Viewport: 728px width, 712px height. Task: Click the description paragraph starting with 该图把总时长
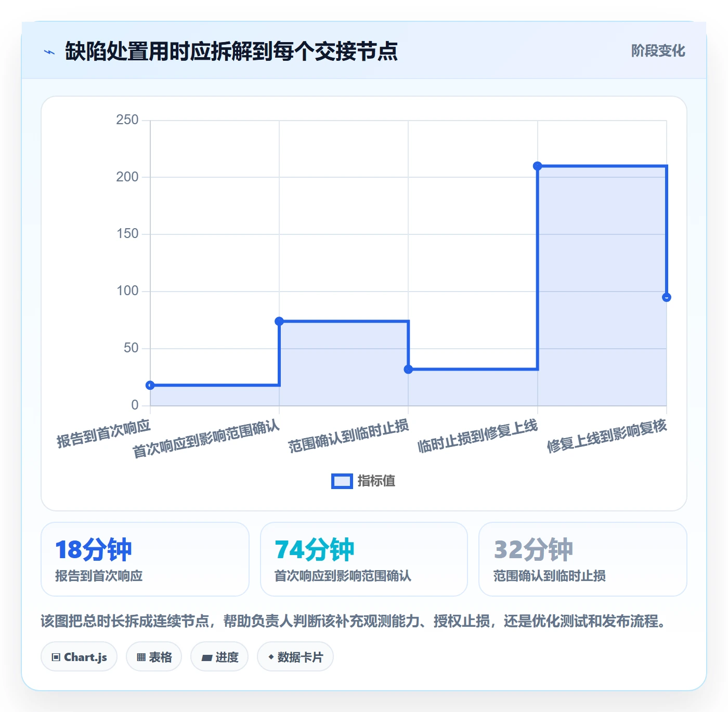(354, 621)
